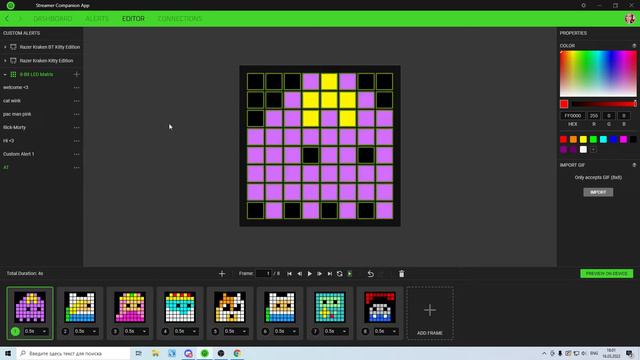Collapse the Import GIF section
Viewport: 640px width, 360px height.
(634, 165)
